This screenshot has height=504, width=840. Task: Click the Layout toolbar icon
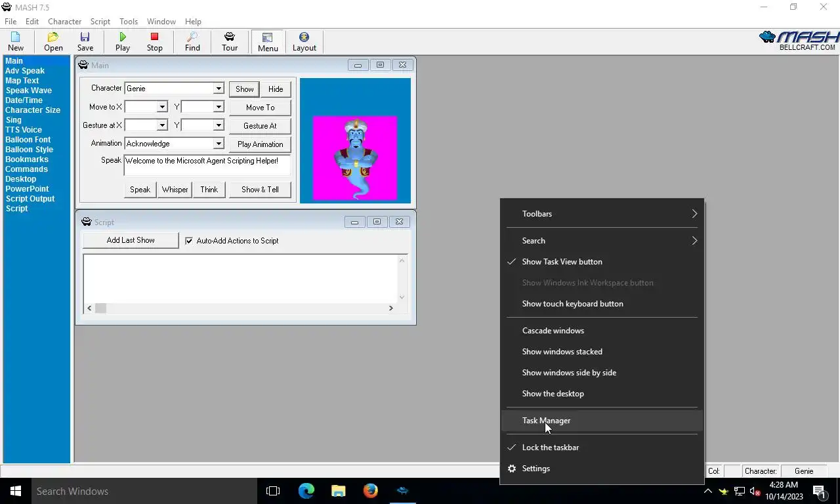pyautogui.click(x=304, y=41)
